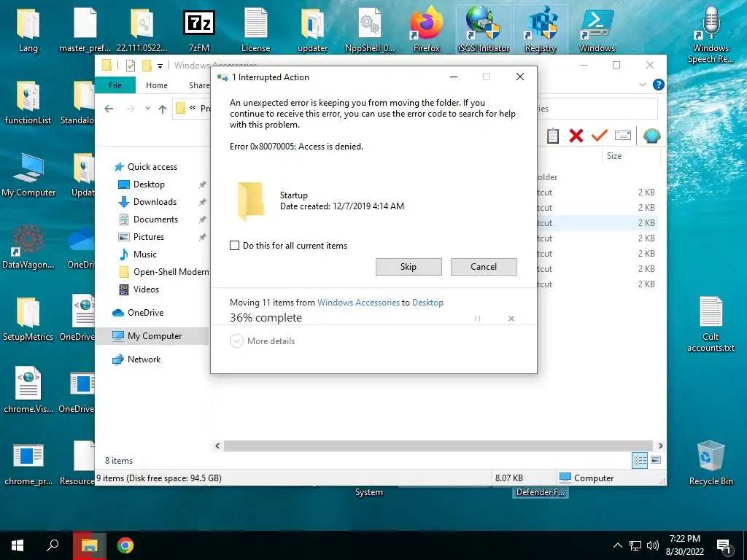Open recent locations dropdown arrow
The width and height of the screenshot is (747, 560).
(147, 109)
